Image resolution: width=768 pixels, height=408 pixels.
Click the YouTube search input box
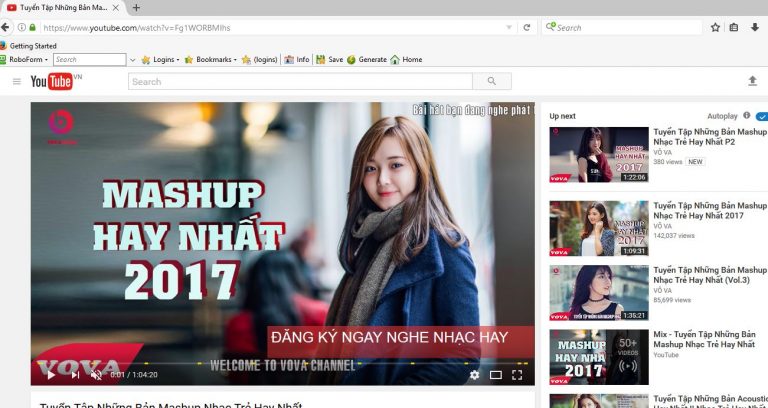300,81
